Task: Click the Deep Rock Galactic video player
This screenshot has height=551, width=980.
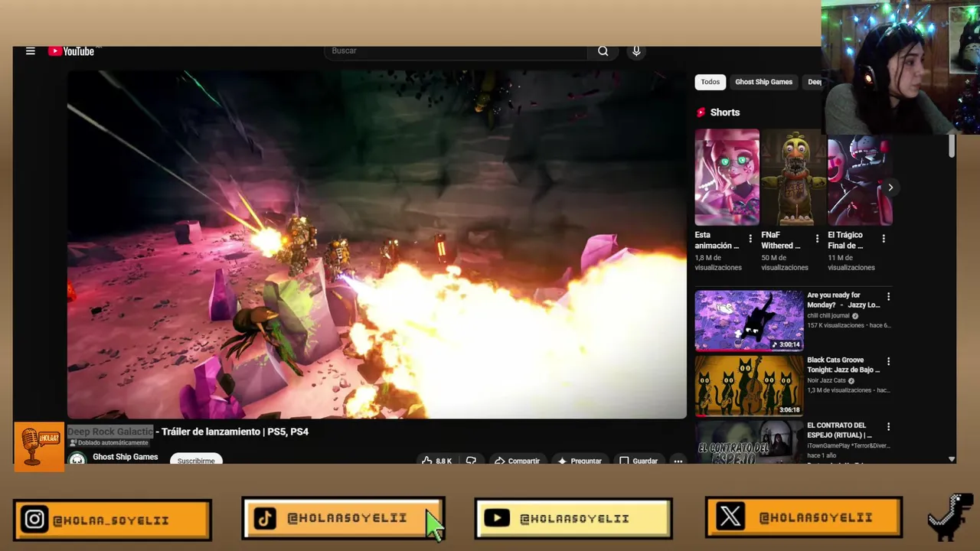Action: 377,244
